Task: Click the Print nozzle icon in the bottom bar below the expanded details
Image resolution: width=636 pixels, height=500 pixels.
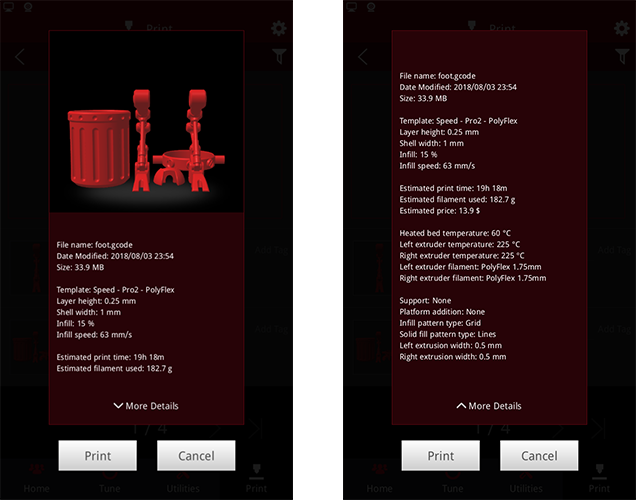Action: [x=599, y=478]
